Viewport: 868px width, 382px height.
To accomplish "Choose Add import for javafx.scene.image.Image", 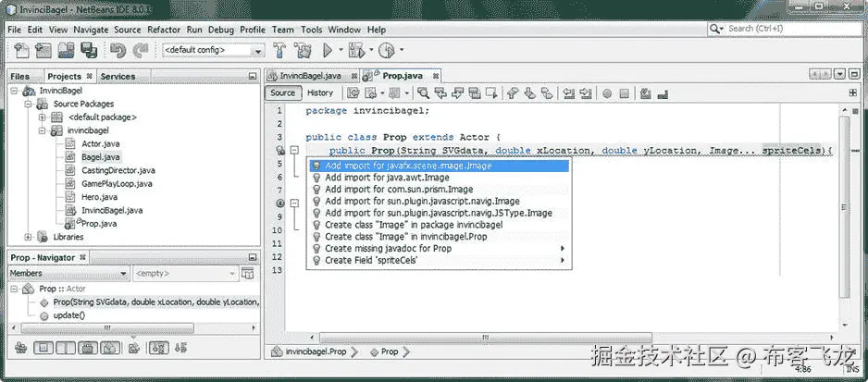I will coord(439,166).
